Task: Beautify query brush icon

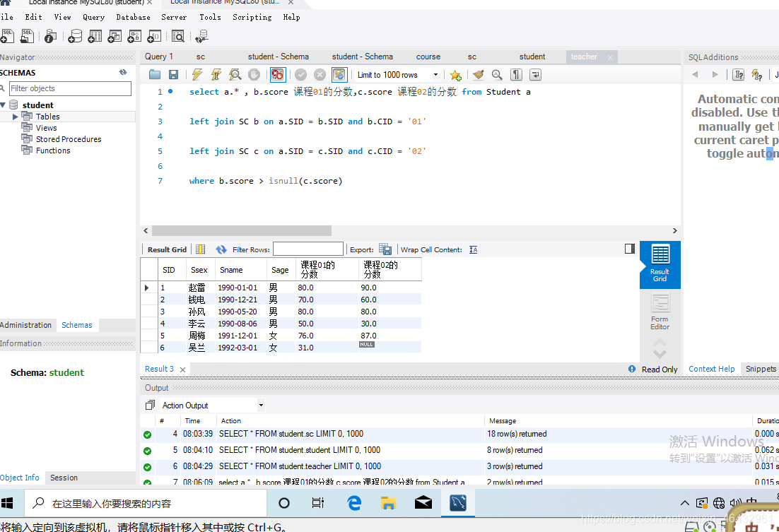Action: pyautogui.click(x=479, y=74)
